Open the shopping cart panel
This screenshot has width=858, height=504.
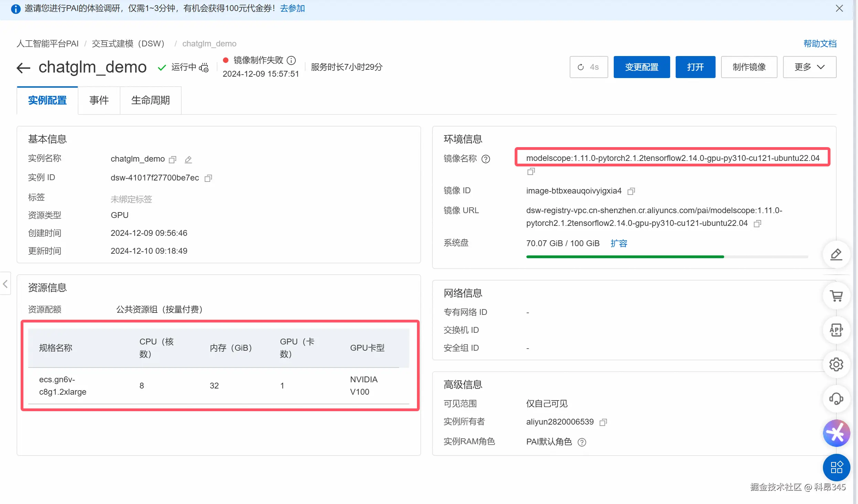click(836, 296)
